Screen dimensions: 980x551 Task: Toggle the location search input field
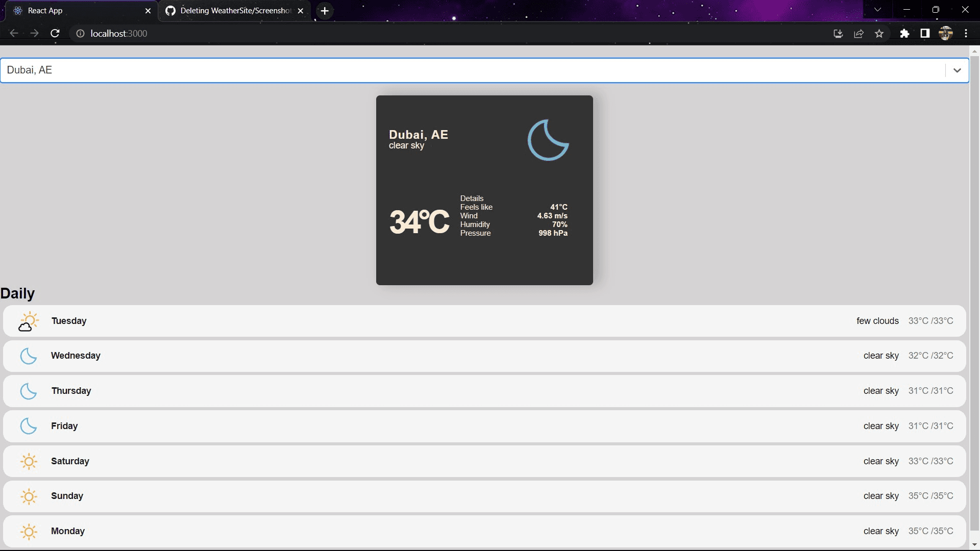[x=960, y=70]
